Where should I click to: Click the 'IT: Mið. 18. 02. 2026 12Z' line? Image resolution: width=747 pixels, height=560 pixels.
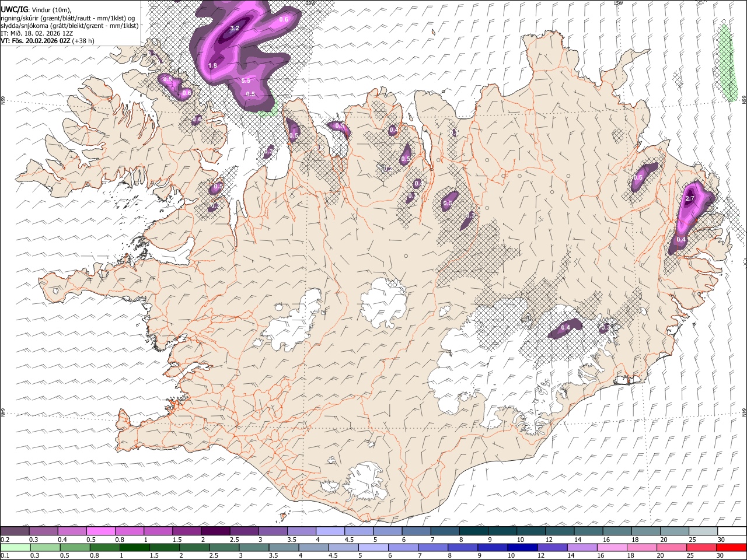(37, 33)
